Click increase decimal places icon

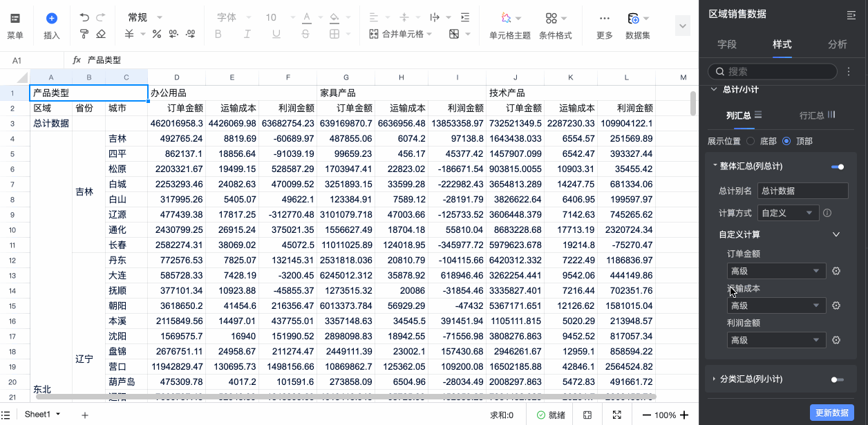point(190,33)
